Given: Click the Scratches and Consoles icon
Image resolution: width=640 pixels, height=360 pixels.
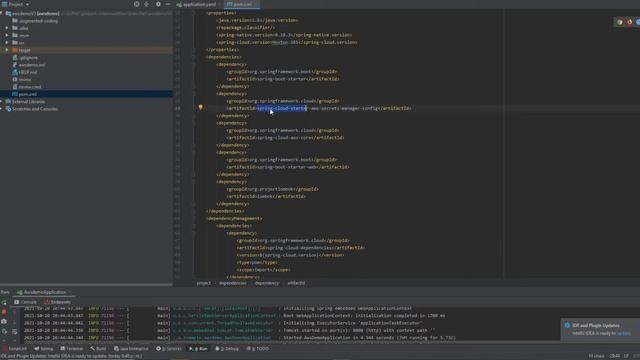Looking at the screenshot, I should click(x=8, y=109).
